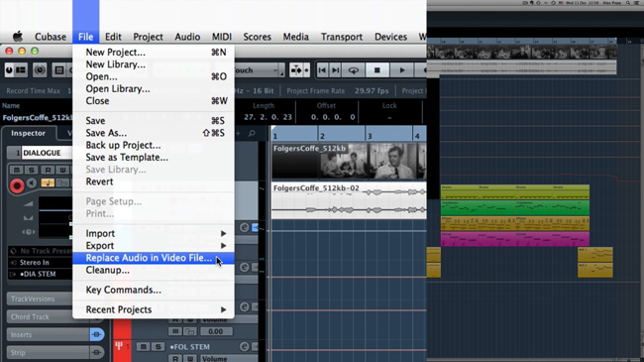Click the Play transport button
Screen dimensions: 644x362
click(x=401, y=70)
